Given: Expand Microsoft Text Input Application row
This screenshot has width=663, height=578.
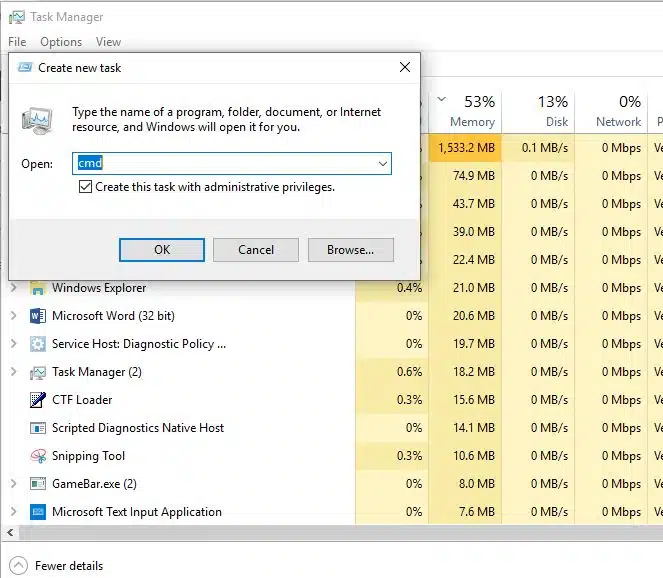Looking at the screenshot, I should coord(14,512).
